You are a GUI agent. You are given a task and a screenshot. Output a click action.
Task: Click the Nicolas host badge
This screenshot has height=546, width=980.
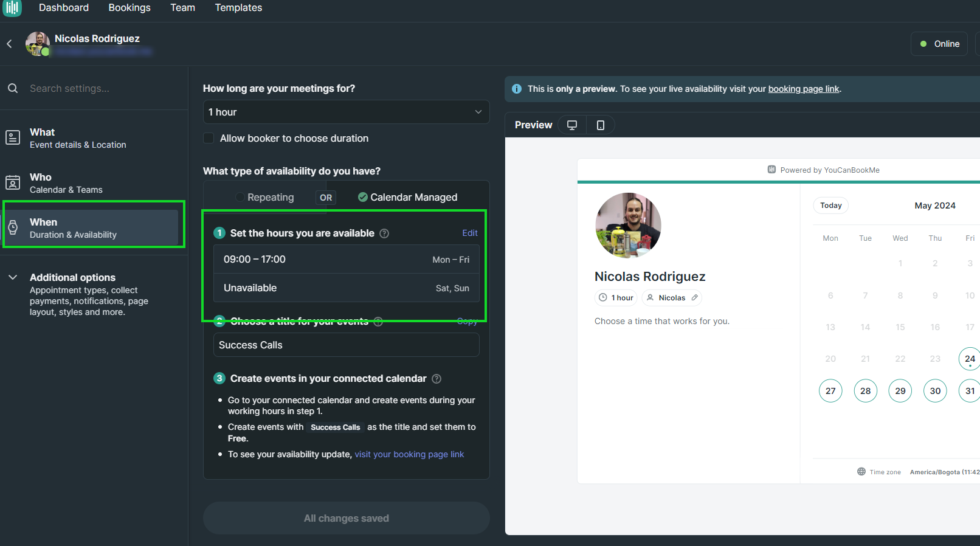(672, 297)
